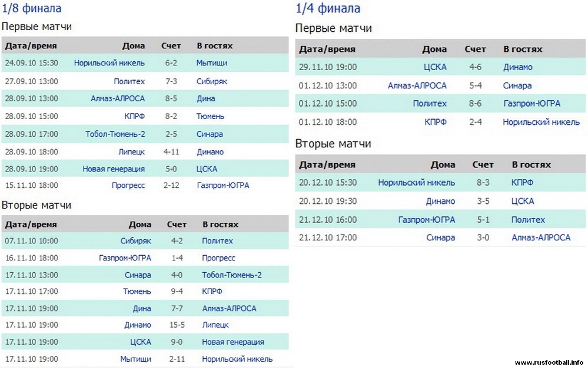Open Липецк home team link in 4-11 match
This screenshot has height=370, width=588.
131,152
